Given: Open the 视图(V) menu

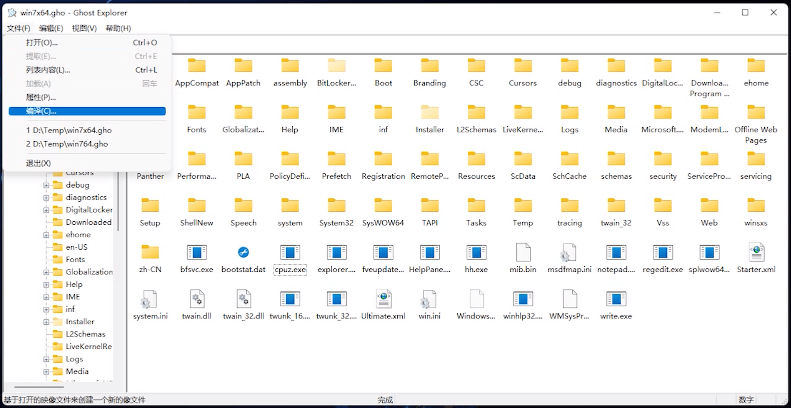Looking at the screenshot, I should [84, 28].
